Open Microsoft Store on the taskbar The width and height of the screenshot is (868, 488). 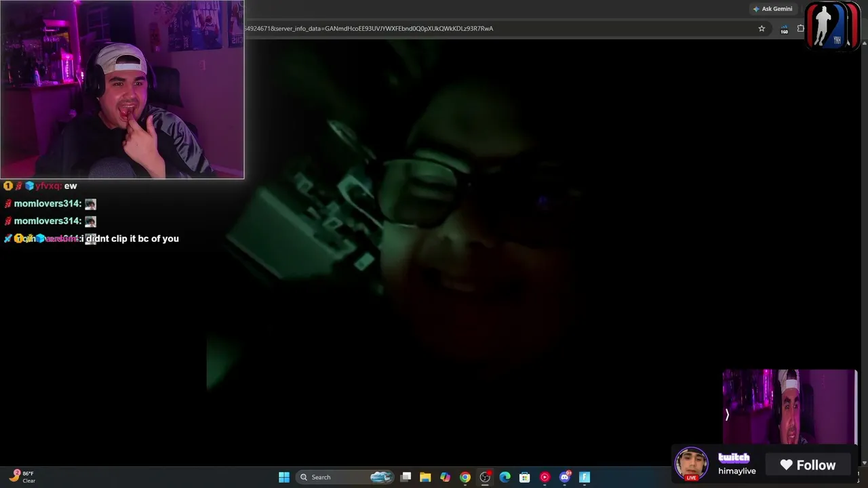point(524,477)
